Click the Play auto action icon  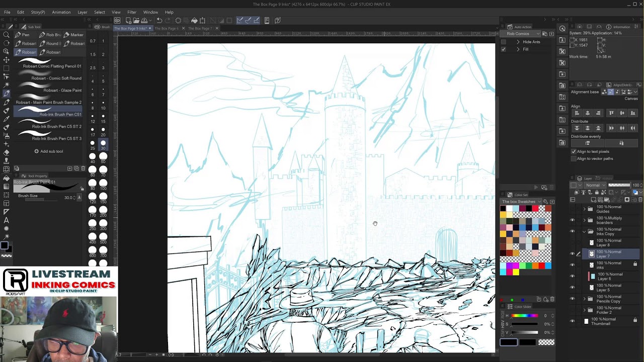pyautogui.click(x=536, y=188)
